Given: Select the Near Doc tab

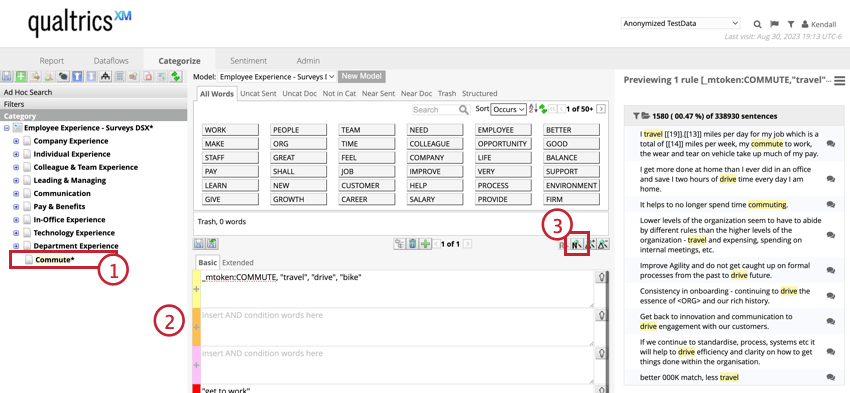Looking at the screenshot, I should coord(416,93).
